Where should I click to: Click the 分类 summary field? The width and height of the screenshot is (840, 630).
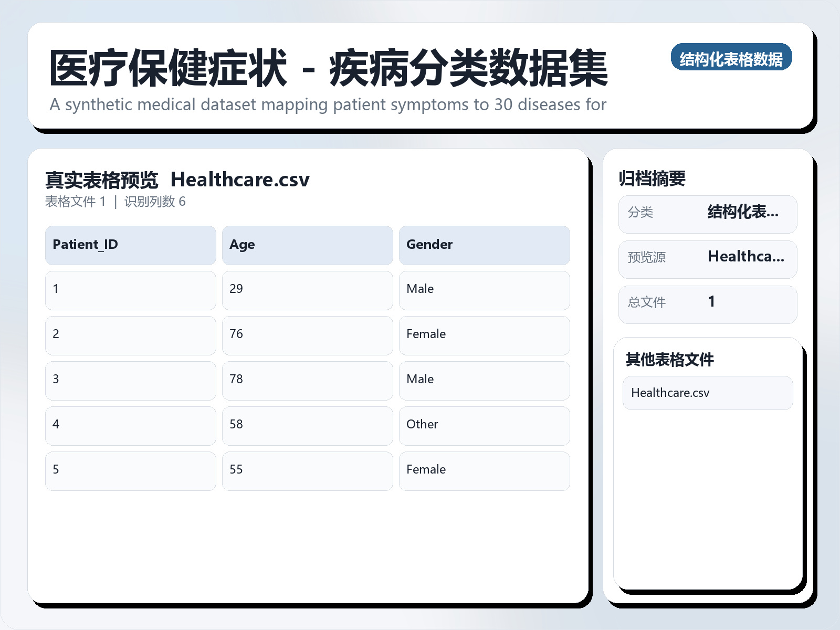click(708, 214)
